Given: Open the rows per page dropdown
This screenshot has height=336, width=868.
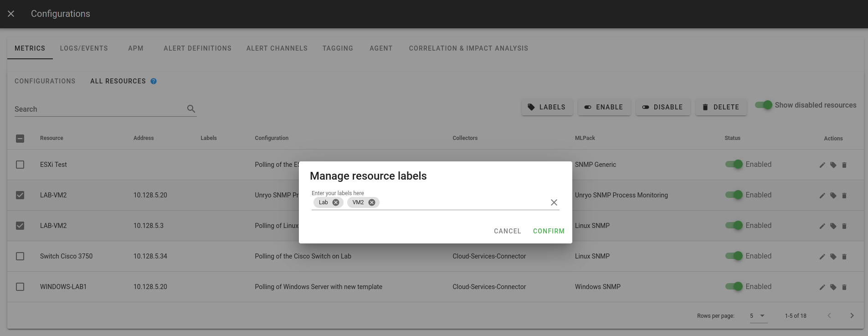Looking at the screenshot, I should coord(759,315).
